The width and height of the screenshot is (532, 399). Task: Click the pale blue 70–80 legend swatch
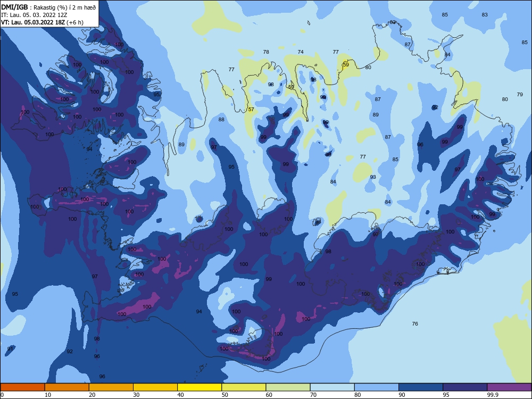tap(332, 387)
